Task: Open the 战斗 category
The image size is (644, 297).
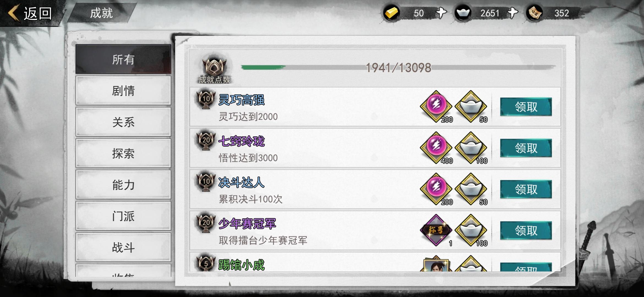Action: pyautogui.click(x=123, y=247)
